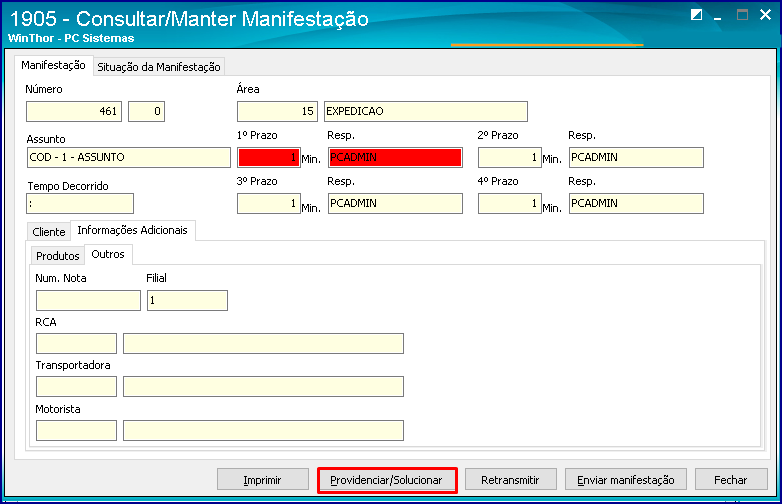Click the Transportadora code field
Image resolution: width=782 pixels, height=504 pixels.
click(76, 386)
